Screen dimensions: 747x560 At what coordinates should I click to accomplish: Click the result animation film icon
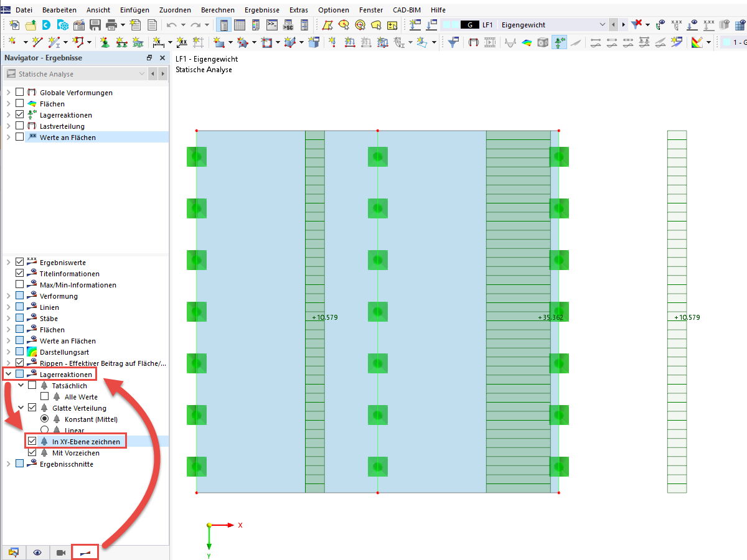pos(490,42)
